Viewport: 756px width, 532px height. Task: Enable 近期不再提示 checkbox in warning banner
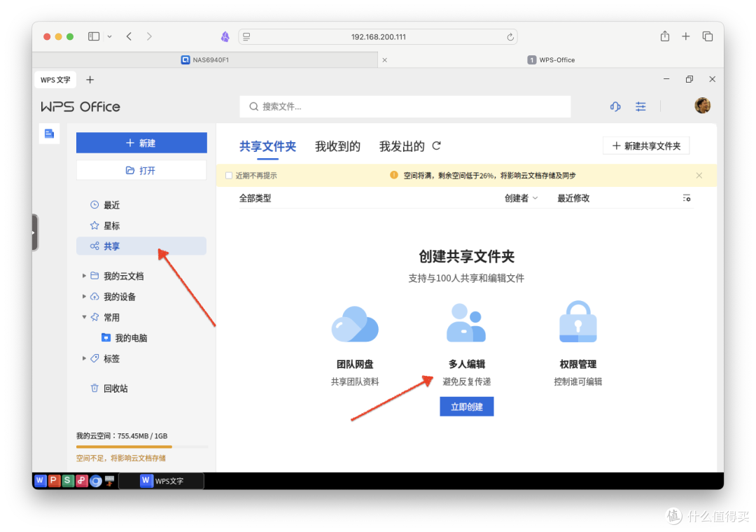[229, 176]
